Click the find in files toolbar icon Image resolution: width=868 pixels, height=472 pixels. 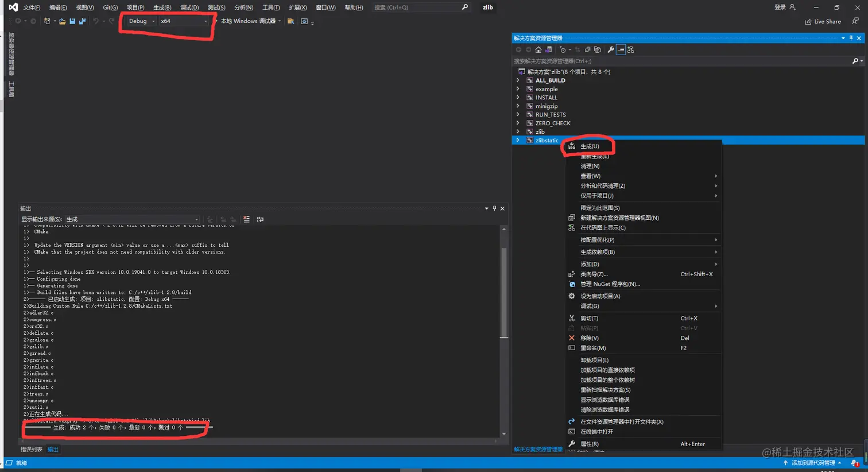point(290,21)
